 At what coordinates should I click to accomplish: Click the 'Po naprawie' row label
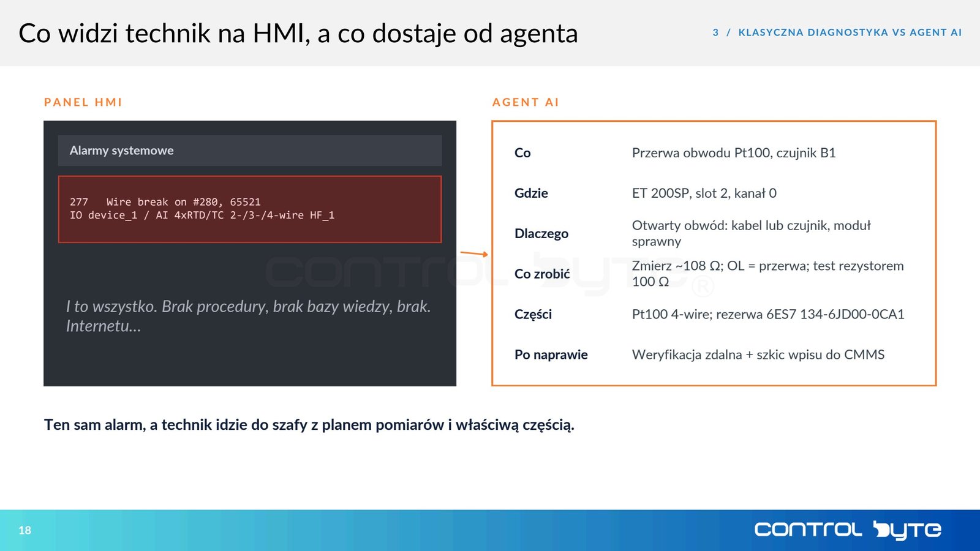[x=551, y=355]
